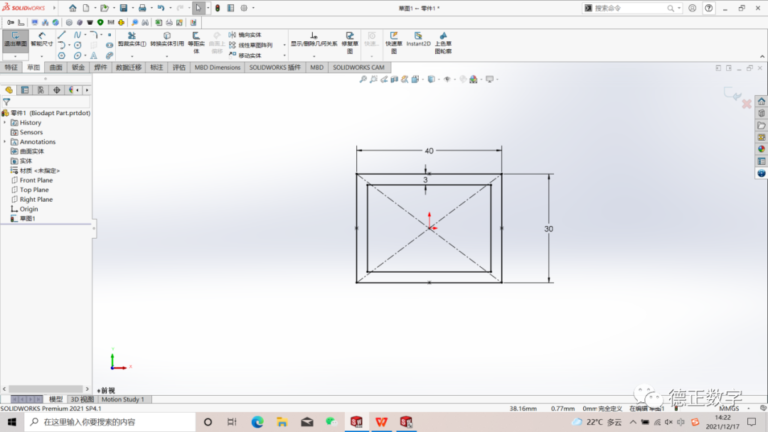Switch to the 特征 (Features) ribbon tab
Image resolution: width=768 pixels, height=432 pixels.
tap(11, 67)
